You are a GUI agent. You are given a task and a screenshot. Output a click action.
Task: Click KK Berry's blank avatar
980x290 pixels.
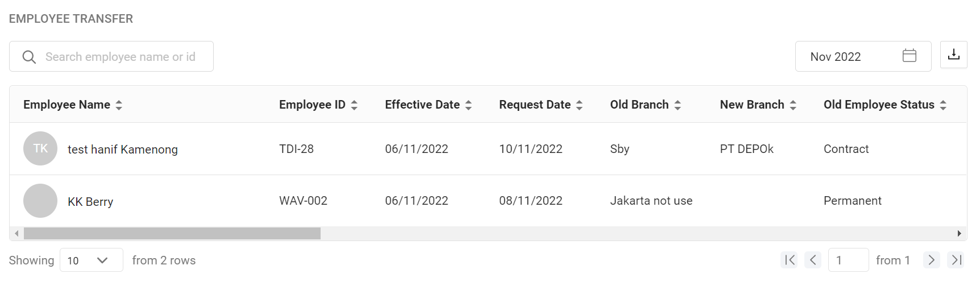tap(40, 201)
